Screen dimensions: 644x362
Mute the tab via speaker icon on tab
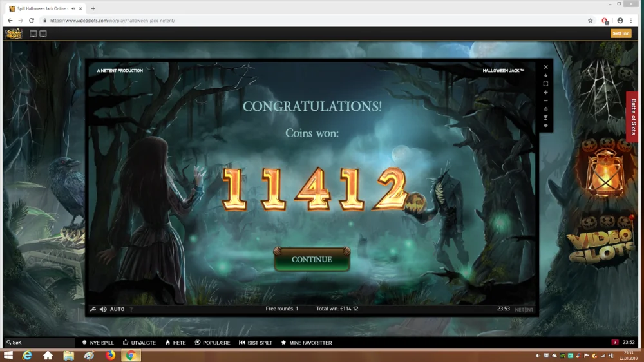click(73, 8)
